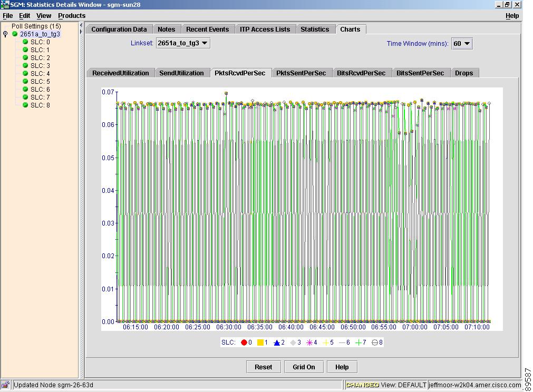Open the Statistics tab

point(315,30)
